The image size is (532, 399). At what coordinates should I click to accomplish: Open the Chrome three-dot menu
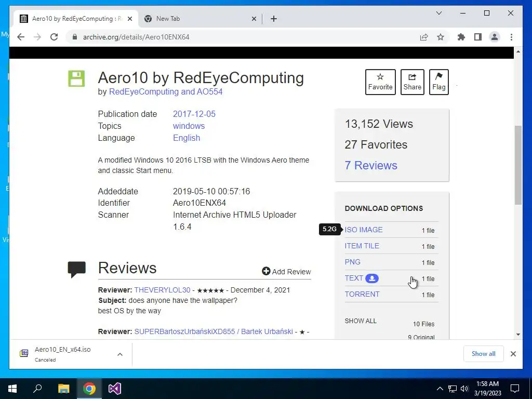(x=511, y=37)
